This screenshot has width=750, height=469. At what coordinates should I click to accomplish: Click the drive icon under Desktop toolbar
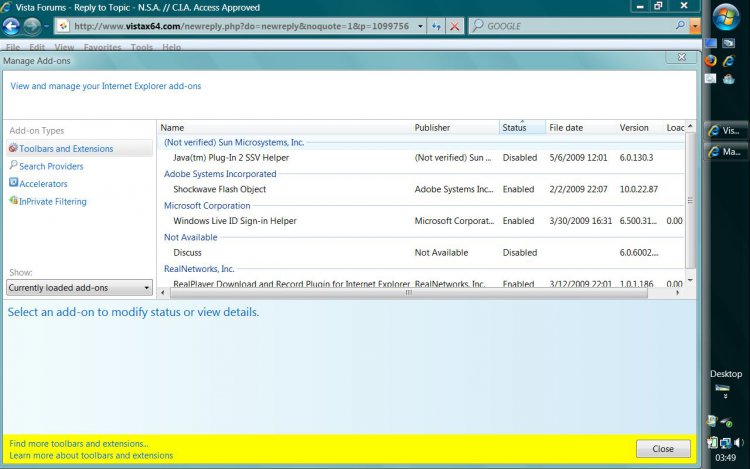pyautogui.click(x=722, y=388)
